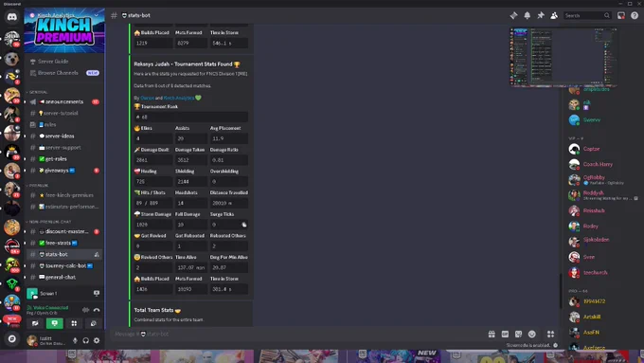Toggle headphones deafen

pos(85,340)
